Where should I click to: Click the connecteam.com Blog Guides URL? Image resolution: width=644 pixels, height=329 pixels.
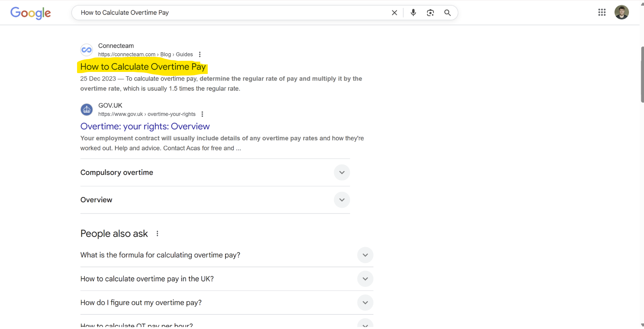point(145,54)
